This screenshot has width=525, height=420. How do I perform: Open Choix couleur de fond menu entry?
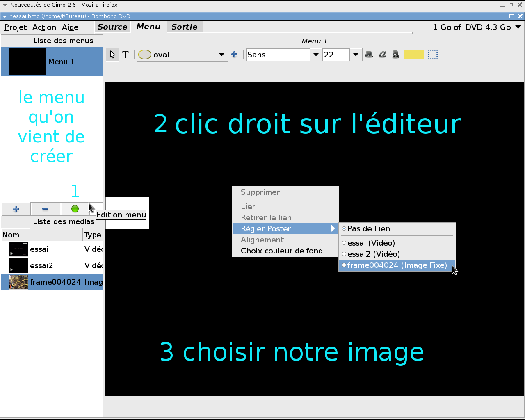285,251
